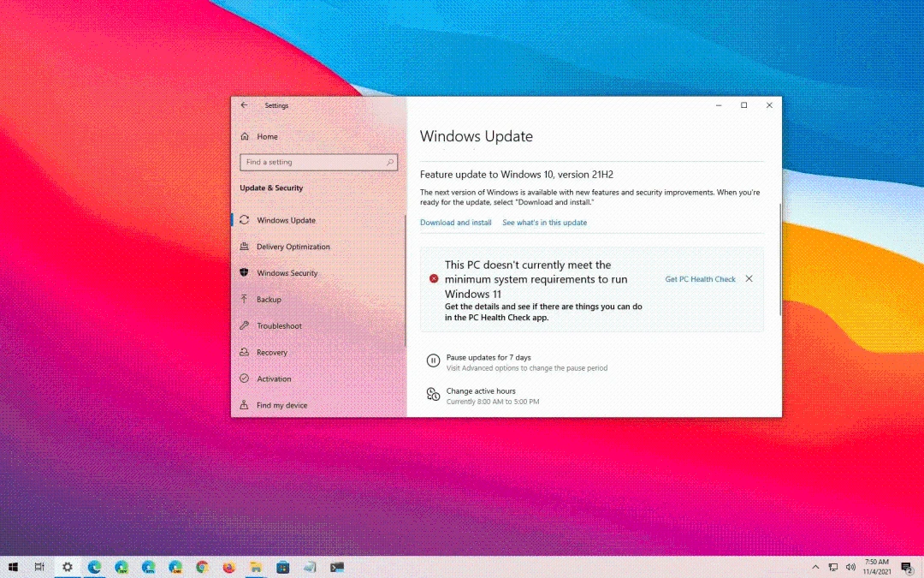Image resolution: width=924 pixels, height=578 pixels.
Task: Go back using the Settings back arrow
Action: tap(244, 105)
